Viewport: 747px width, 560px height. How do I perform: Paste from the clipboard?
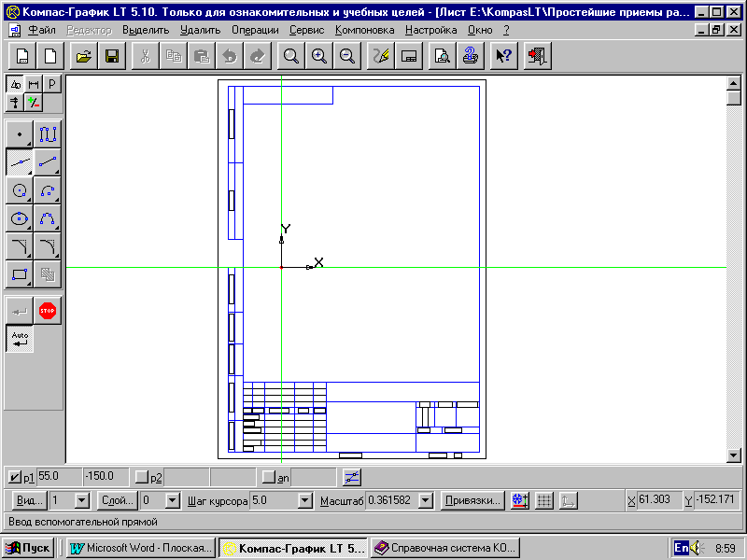point(202,56)
